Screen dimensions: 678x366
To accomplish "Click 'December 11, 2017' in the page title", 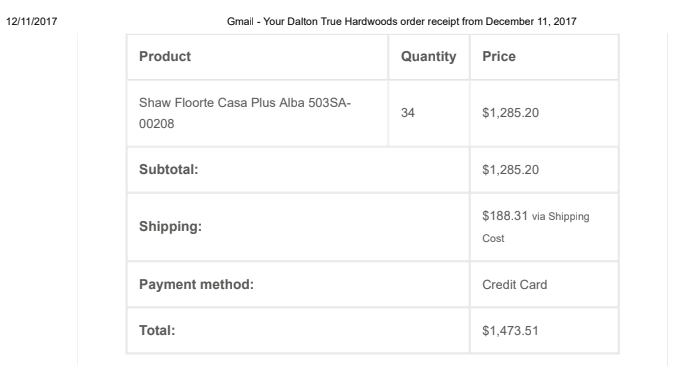I will coord(531,22).
